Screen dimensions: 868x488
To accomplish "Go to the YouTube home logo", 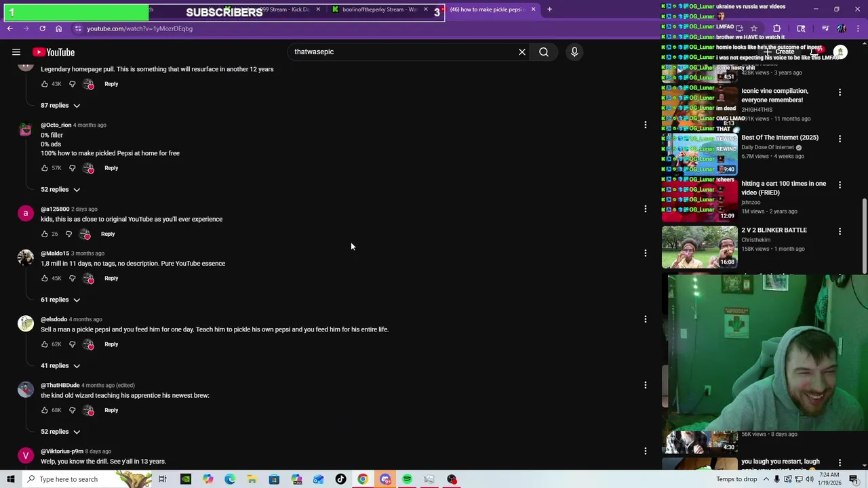I will click(x=54, y=52).
